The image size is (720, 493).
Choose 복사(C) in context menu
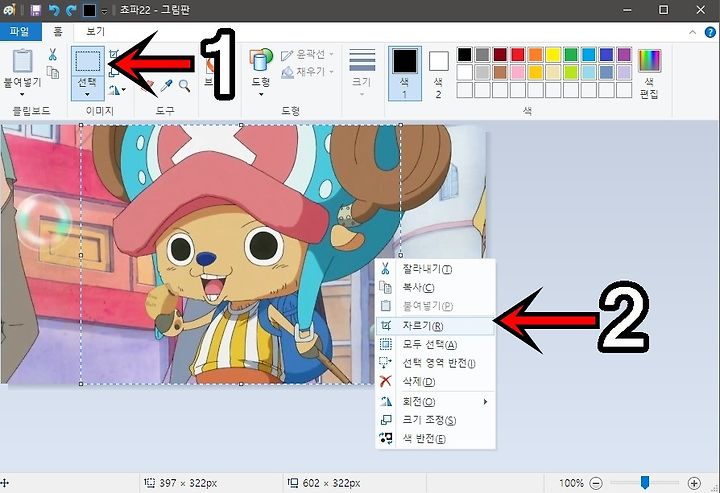coord(435,287)
